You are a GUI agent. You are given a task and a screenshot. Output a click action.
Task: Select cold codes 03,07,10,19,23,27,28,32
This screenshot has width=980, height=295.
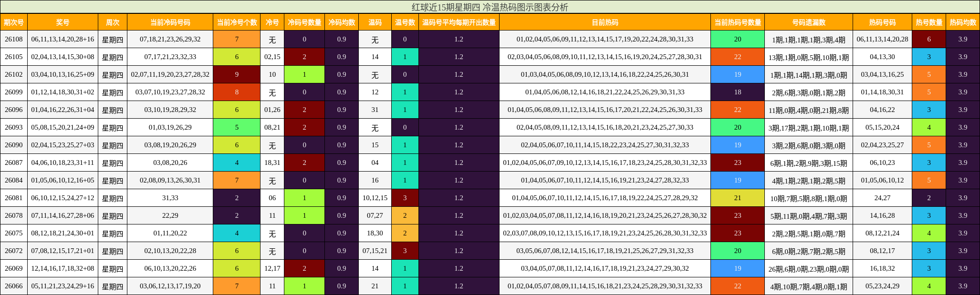tap(170, 92)
